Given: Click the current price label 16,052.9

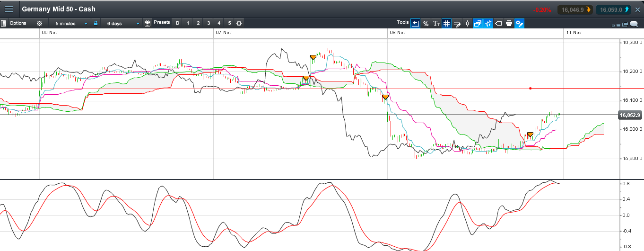Looking at the screenshot, I should pos(630,115).
